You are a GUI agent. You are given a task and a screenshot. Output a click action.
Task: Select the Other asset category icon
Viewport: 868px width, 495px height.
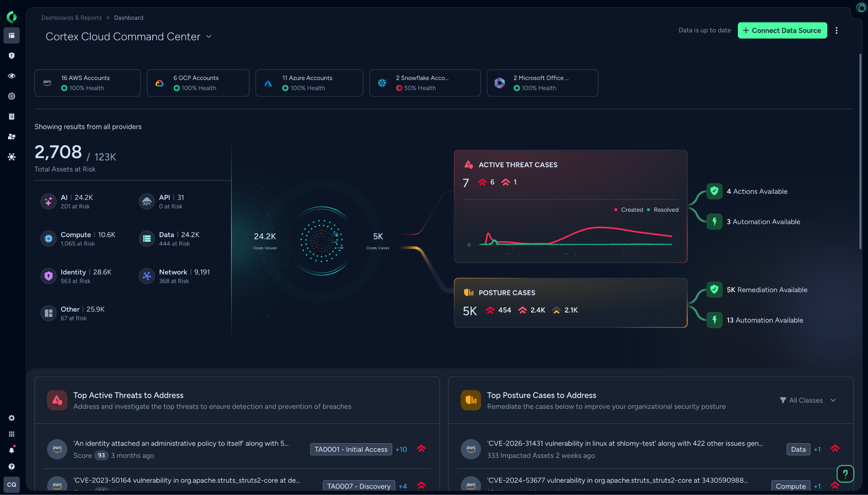pyautogui.click(x=48, y=313)
